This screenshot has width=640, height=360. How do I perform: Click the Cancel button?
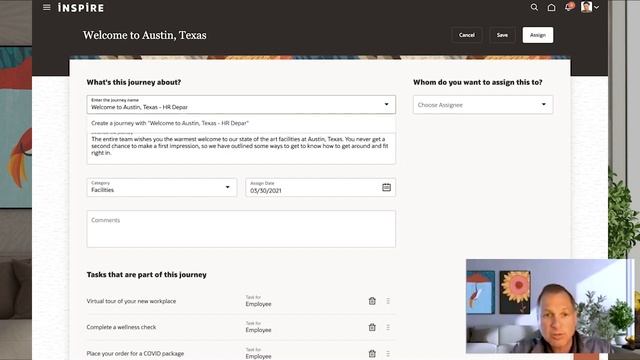[x=467, y=35]
